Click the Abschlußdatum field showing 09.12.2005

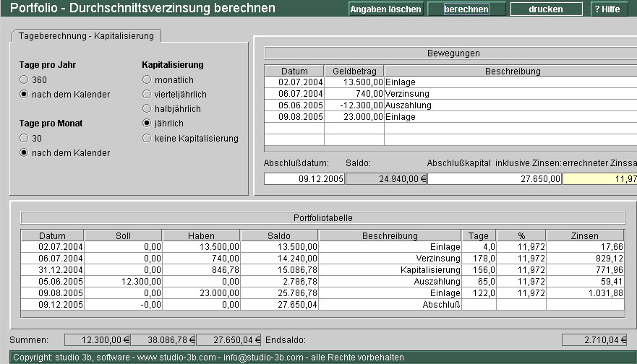(x=304, y=179)
